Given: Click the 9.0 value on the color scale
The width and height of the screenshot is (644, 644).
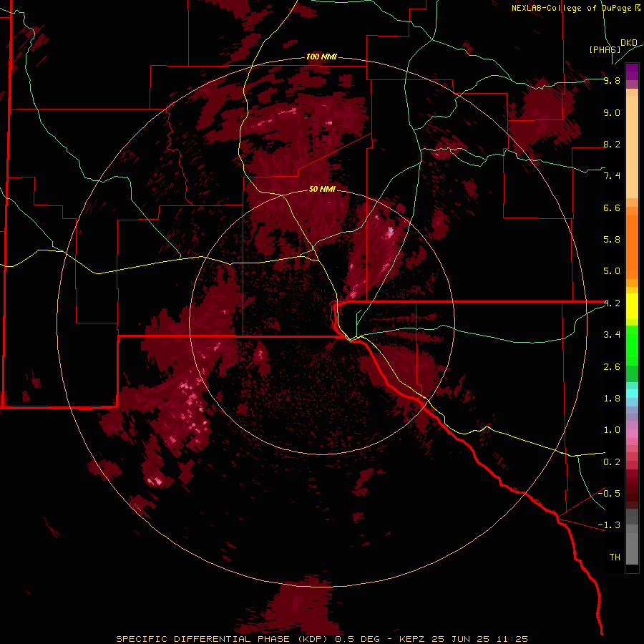Looking at the screenshot, I should 612,112.
